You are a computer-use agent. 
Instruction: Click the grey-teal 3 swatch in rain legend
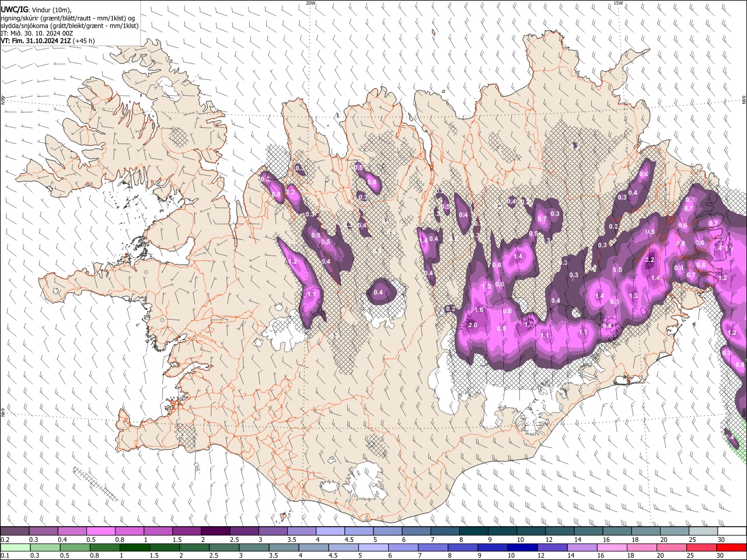[x=253, y=547]
